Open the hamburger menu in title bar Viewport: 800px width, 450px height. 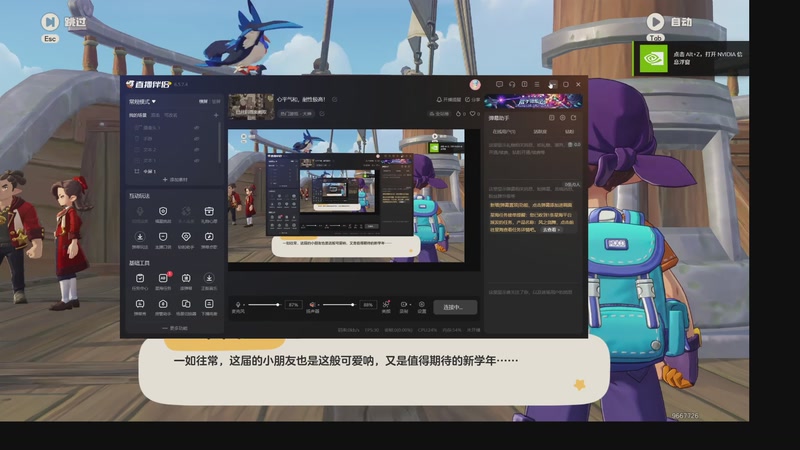537,84
